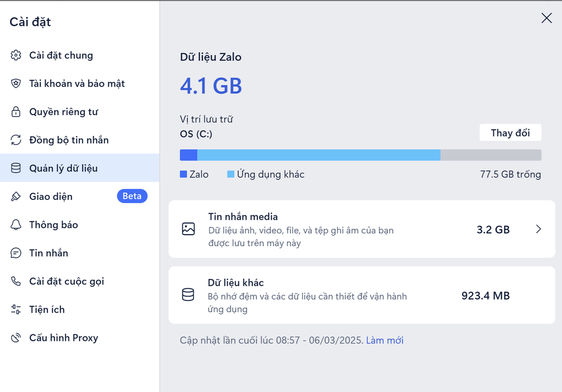Open Giao diện settings
The image size is (562, 392).
79,197
